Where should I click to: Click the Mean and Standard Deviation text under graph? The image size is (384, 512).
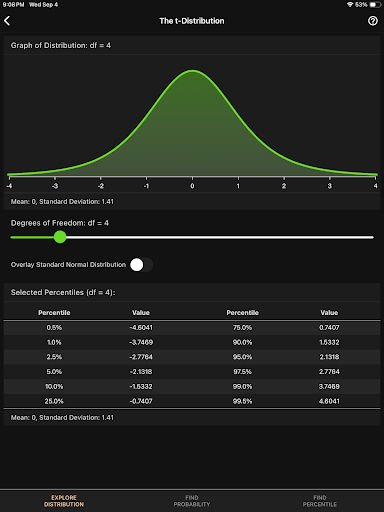point(62,202)
